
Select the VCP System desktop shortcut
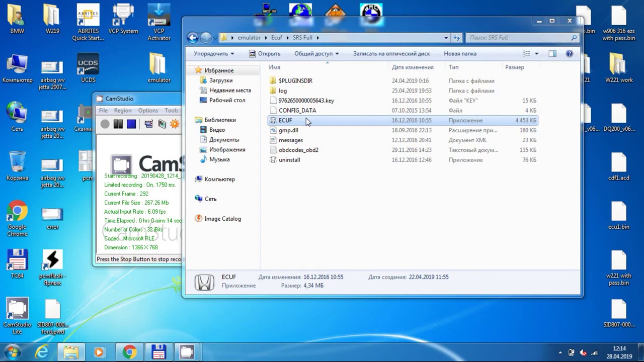coord(123,20)
